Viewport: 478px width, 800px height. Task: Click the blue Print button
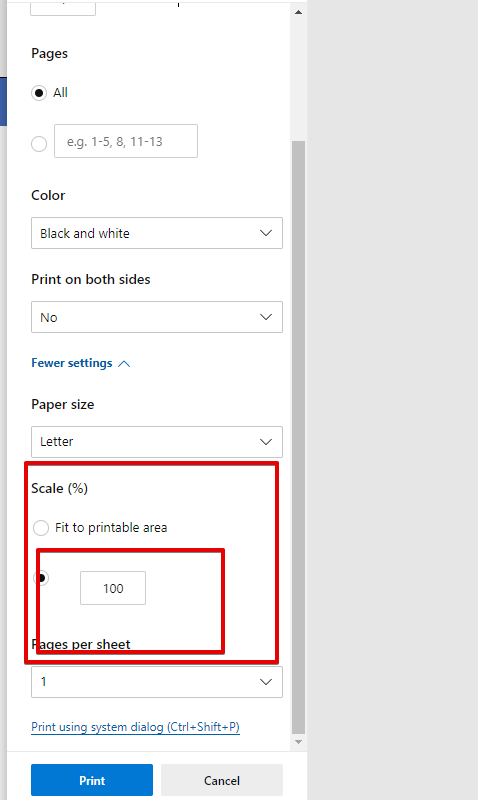point(92,780)
